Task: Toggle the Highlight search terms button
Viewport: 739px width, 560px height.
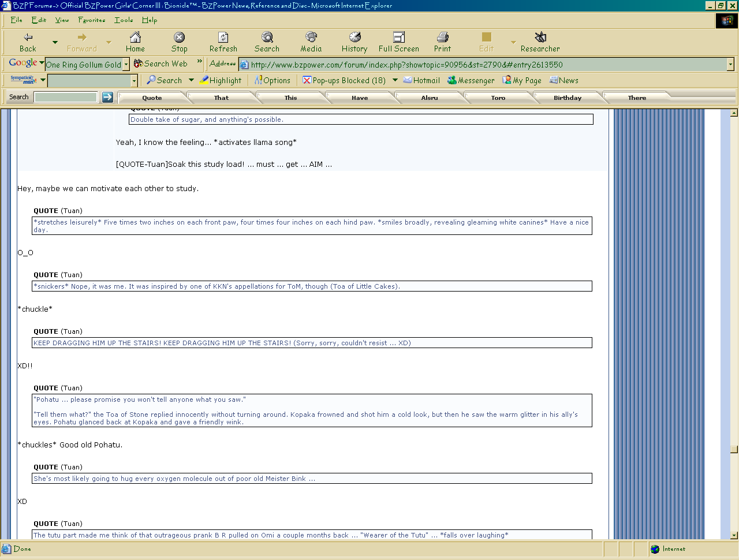Action: pyautogui.click(x=221, y=80)
